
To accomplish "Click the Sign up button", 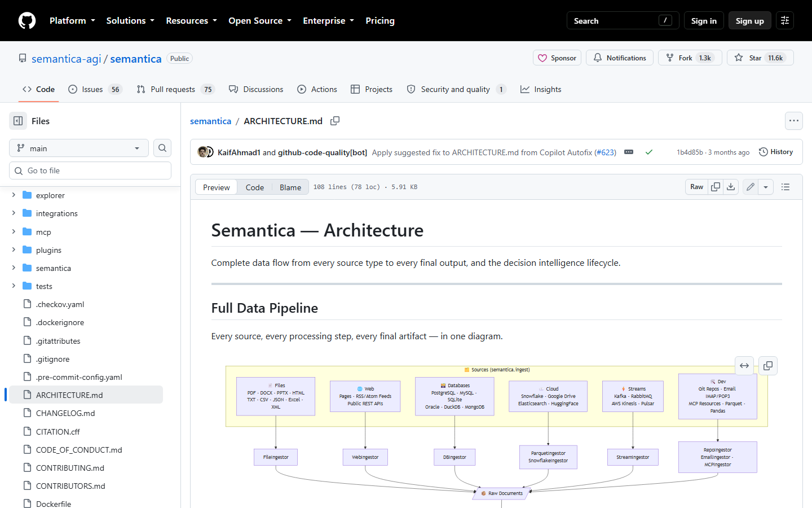I will (749, 20).
